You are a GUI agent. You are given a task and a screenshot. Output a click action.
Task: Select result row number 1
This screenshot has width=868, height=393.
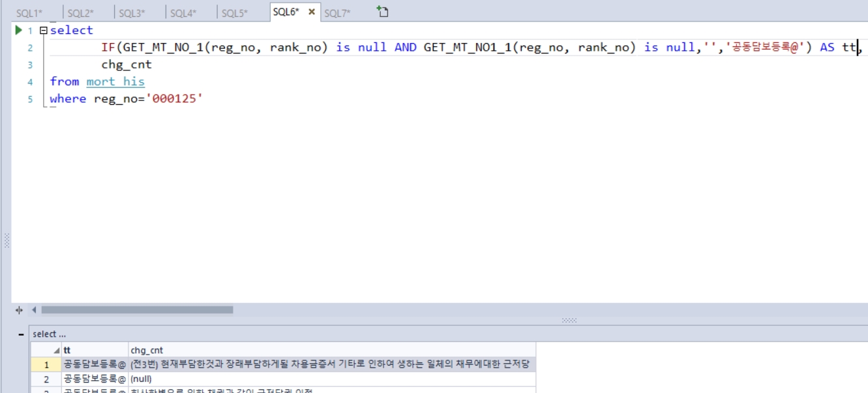tap(46, 364)
